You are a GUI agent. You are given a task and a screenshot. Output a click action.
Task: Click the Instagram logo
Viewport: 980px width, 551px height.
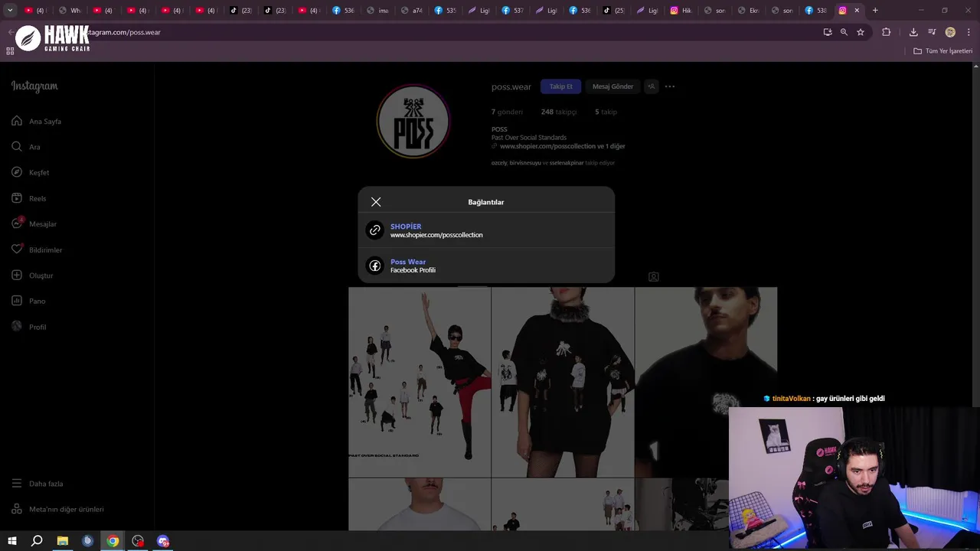(x=34, y=86)
